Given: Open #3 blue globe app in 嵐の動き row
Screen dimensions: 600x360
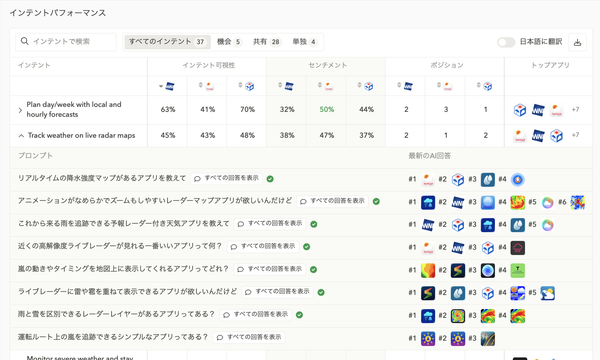Looking at the screenshot, I should pos(488,270).
